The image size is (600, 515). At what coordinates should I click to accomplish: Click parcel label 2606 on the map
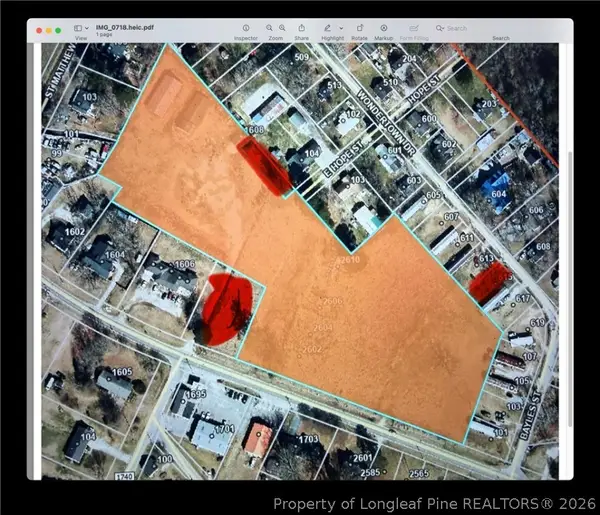pos(333,301)
